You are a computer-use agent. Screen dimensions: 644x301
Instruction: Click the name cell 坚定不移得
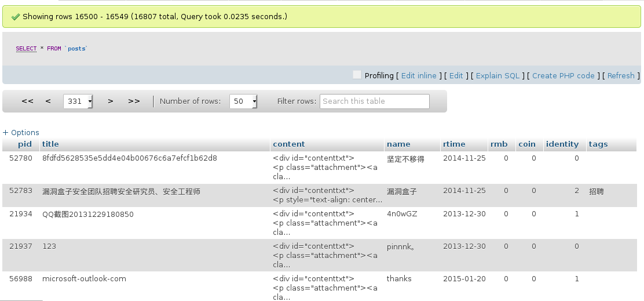(x=405, y=159)
